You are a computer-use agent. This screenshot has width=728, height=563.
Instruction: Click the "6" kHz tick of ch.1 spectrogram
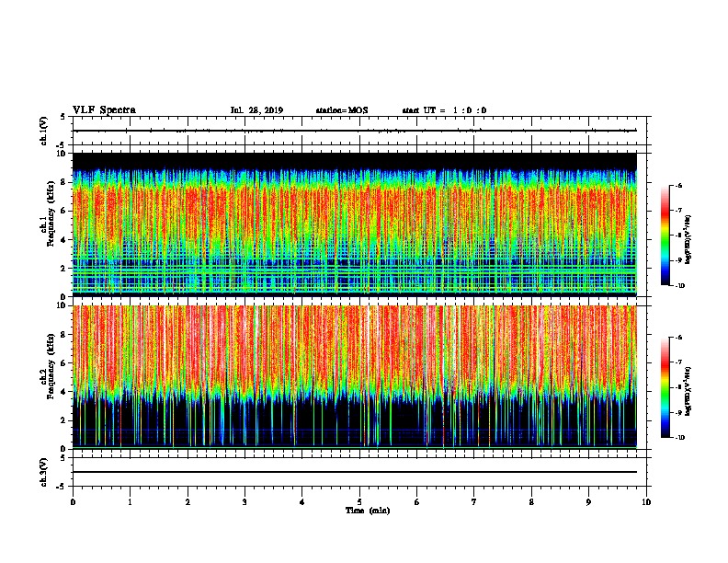point(64,211)
